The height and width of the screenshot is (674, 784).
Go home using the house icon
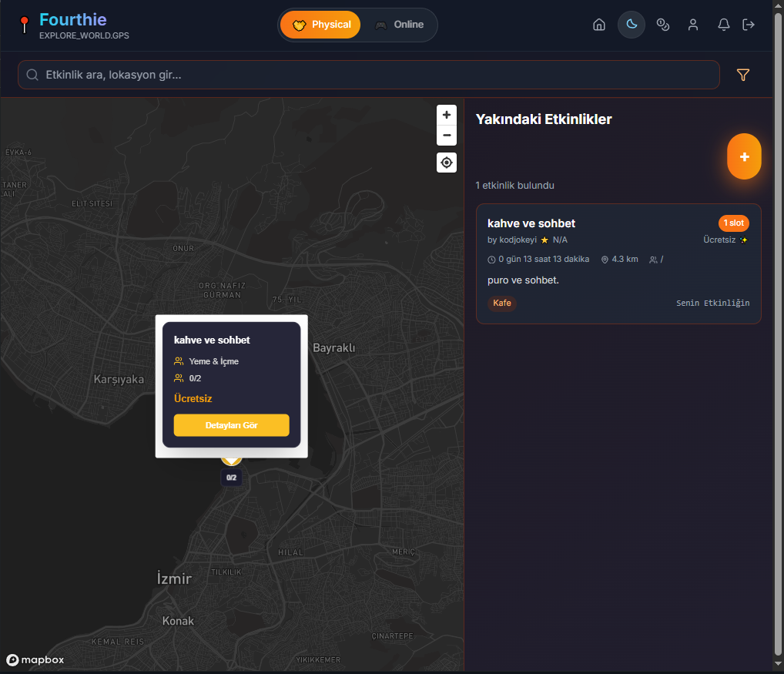pyautogui.click(x=599, y=24)
